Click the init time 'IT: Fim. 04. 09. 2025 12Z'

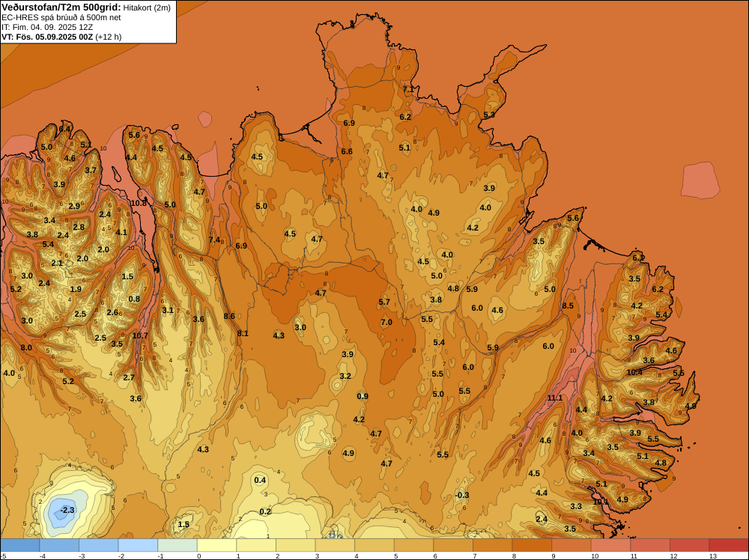(47, 27)
